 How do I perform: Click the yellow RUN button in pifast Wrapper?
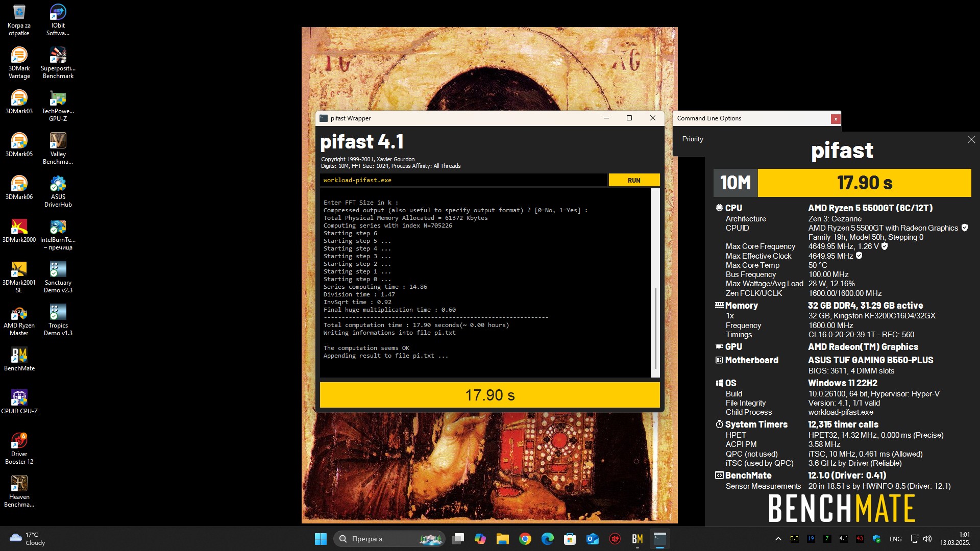(634, 180)
